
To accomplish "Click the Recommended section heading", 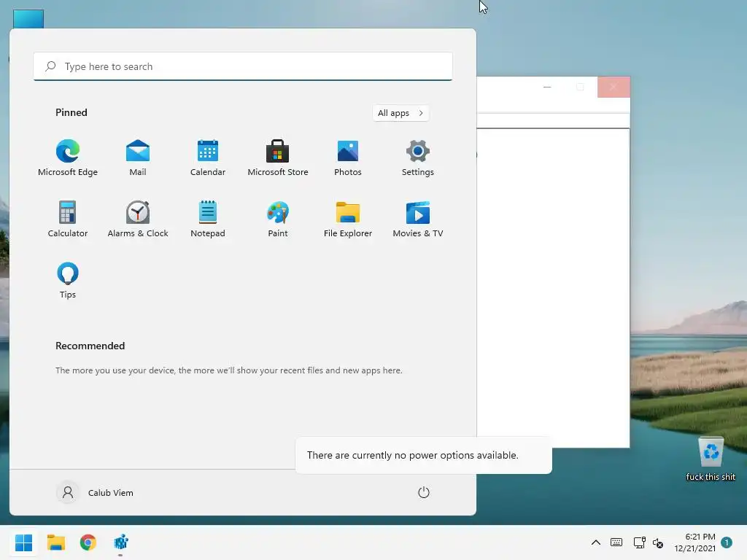I will pyautogui.click(x=90, y=346).
